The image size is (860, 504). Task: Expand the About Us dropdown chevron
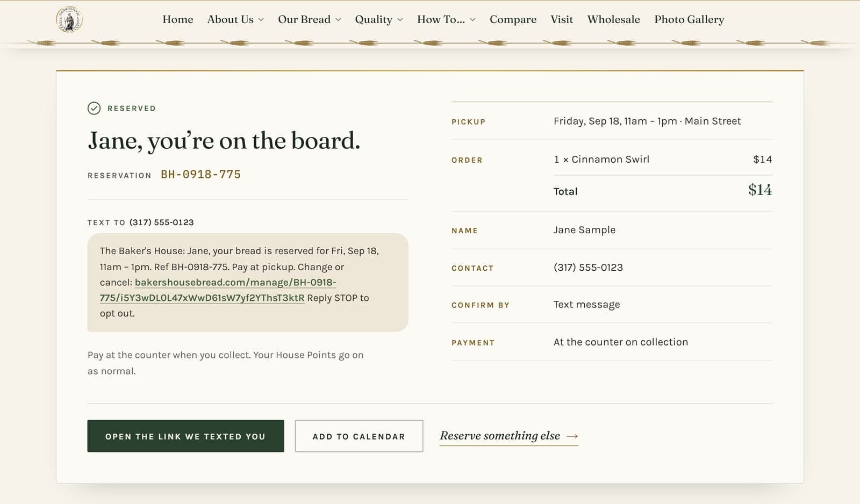point(261,20)
